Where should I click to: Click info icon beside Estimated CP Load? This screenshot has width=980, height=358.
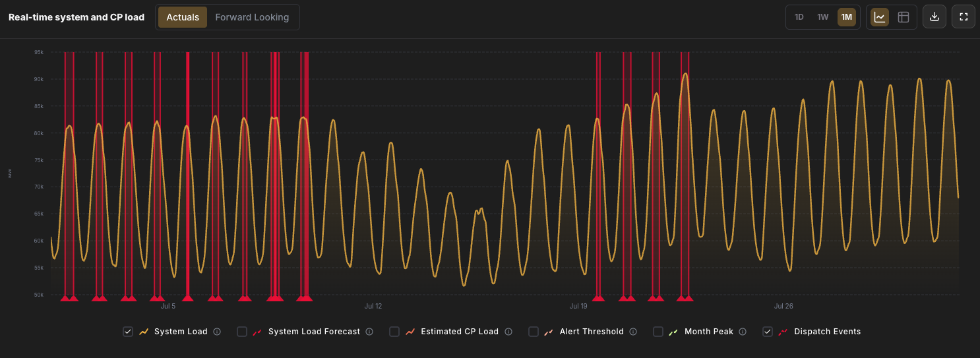(508, 332)
